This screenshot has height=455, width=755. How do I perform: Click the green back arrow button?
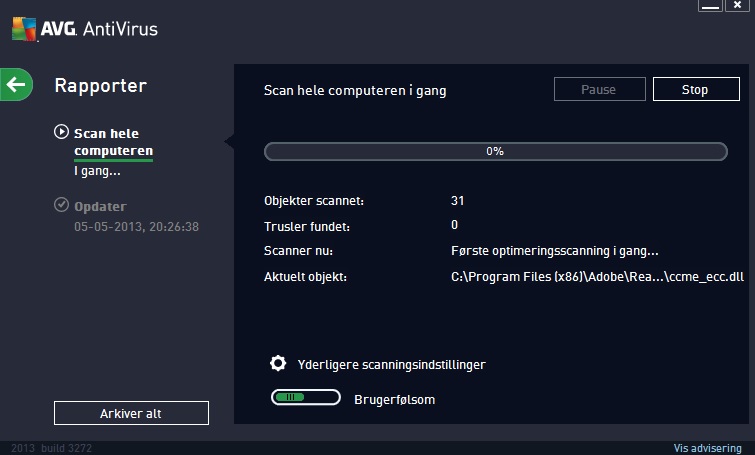click(x=16, y=85)
